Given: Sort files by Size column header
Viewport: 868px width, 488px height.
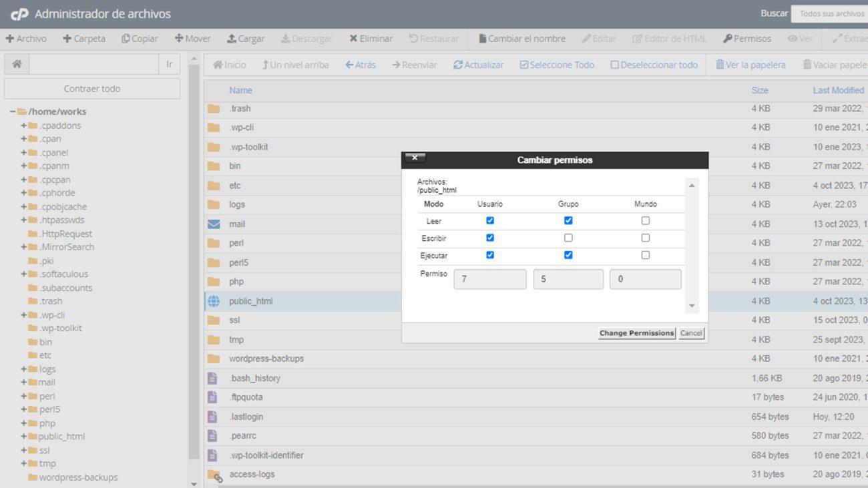Looking at the screenshot, I should pyautogui.click(x=759, y=90).
